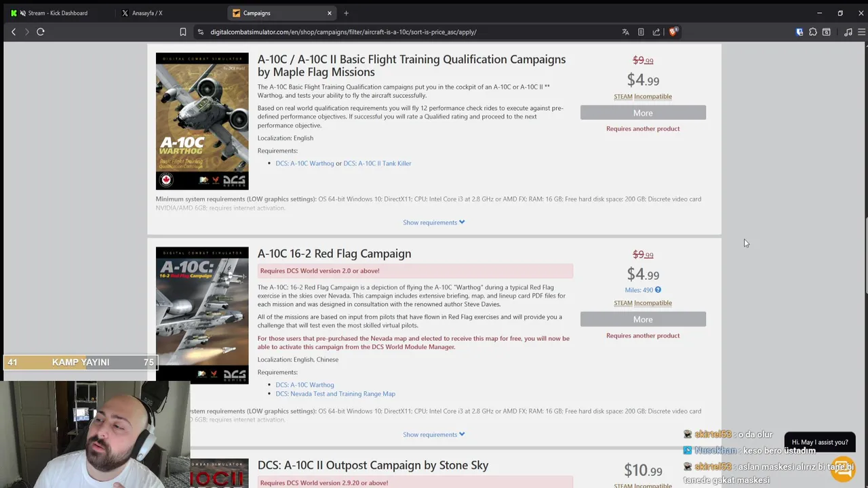
Task: Open the Extensions puzzle-piece icon
Action: coord(813,32)
